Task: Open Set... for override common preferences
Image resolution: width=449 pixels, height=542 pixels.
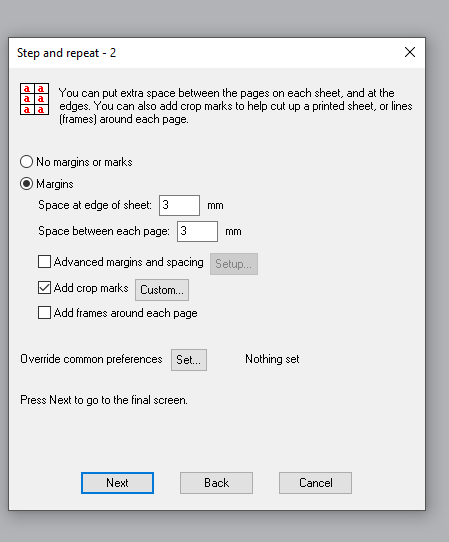Action: click(x=189, y=360)
